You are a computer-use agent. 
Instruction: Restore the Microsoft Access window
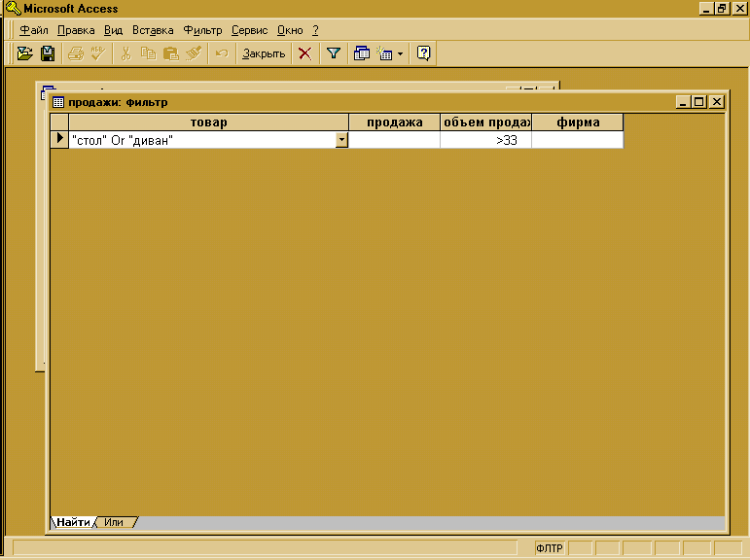pyautogui.click(x=722, y=9)
